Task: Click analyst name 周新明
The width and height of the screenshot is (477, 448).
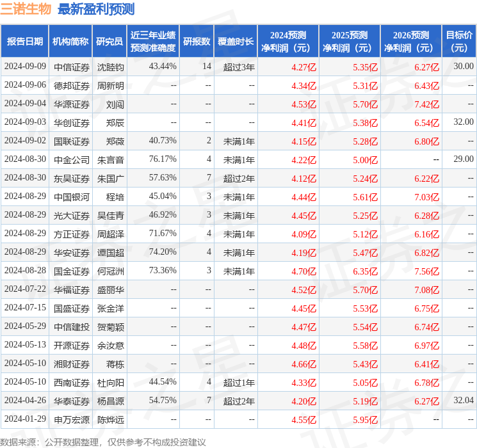Action: pyautogui.click(x=110, y=86)
